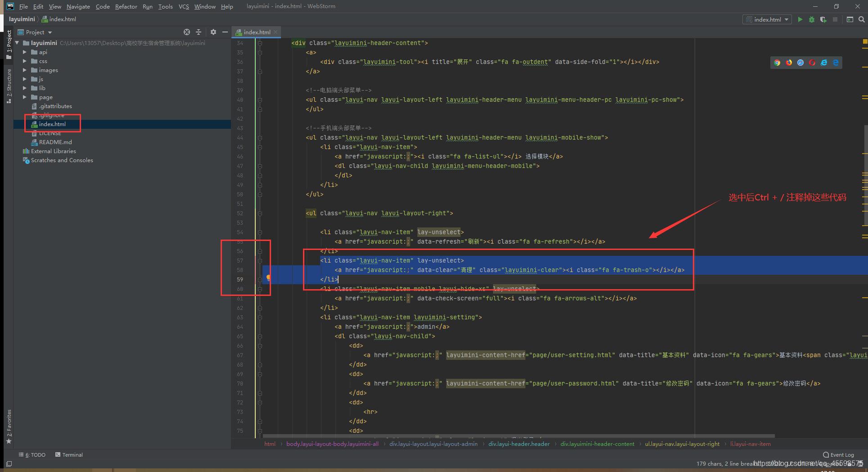Toggle the 2: Favorites tool window stripe
Image resolution: width=868 pixels, height=472 pixels.
(x=9, y=426)
